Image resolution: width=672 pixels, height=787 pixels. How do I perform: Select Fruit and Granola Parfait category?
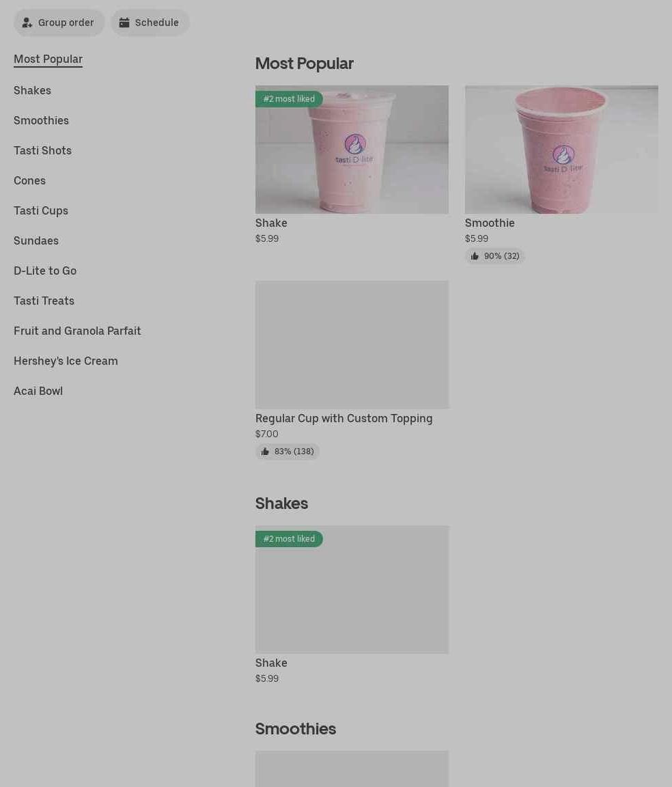[x=77, y=331]
